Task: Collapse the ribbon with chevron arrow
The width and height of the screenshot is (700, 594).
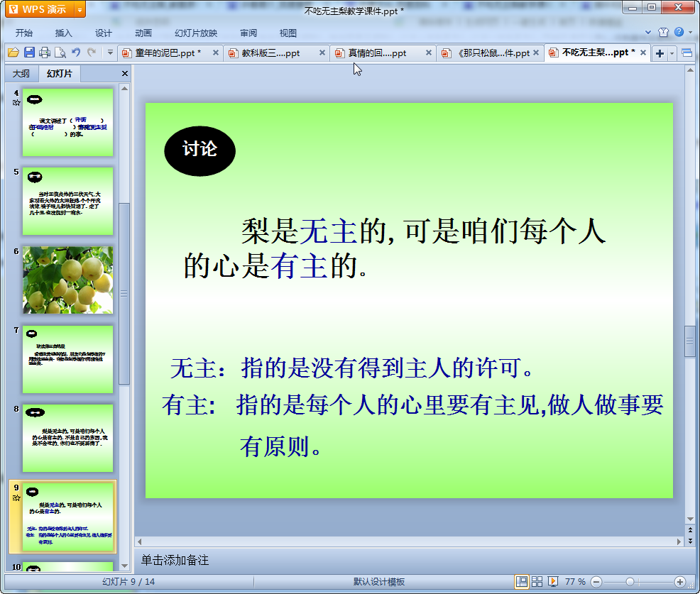Action: (648, 32)
